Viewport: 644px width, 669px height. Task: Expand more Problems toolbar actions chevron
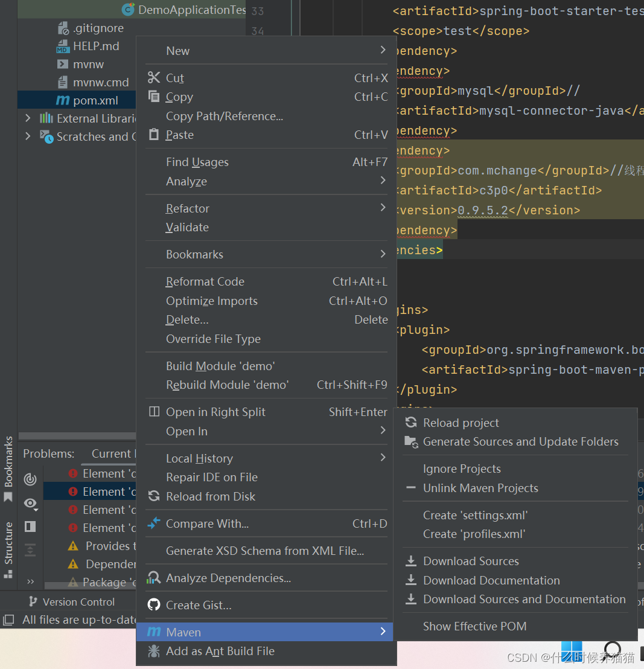(30, 581)
